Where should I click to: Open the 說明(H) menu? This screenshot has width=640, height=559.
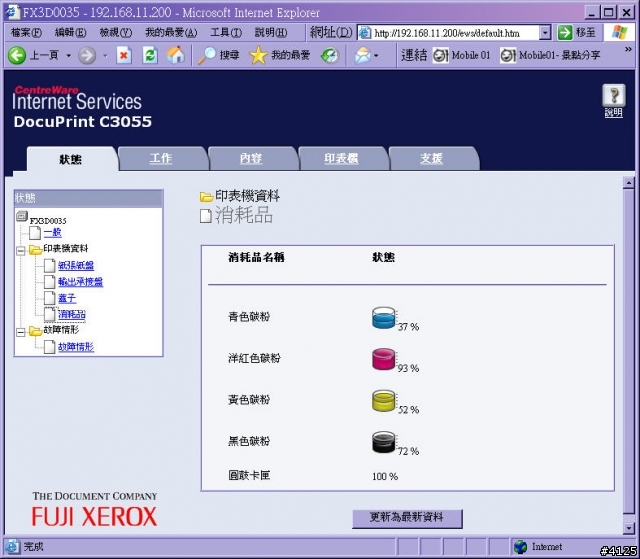click(271, 33)
